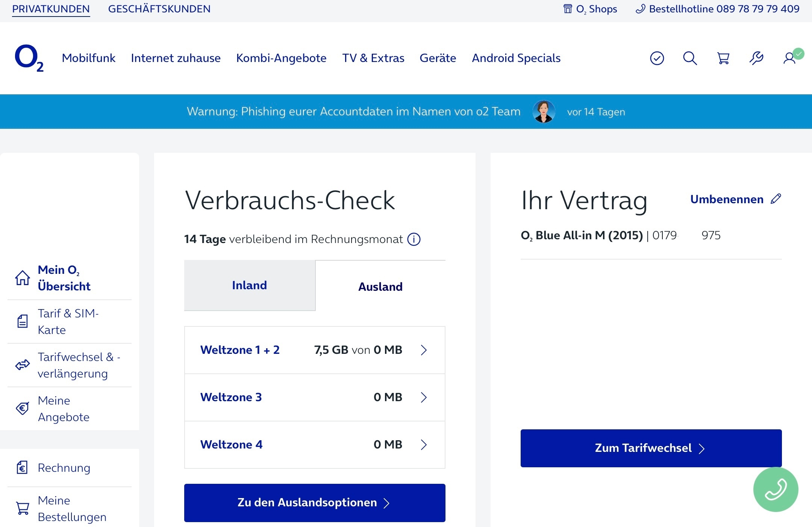Open the Mobilfunk menu
This screenshot has height=527, width=812.
pos(88,58)
